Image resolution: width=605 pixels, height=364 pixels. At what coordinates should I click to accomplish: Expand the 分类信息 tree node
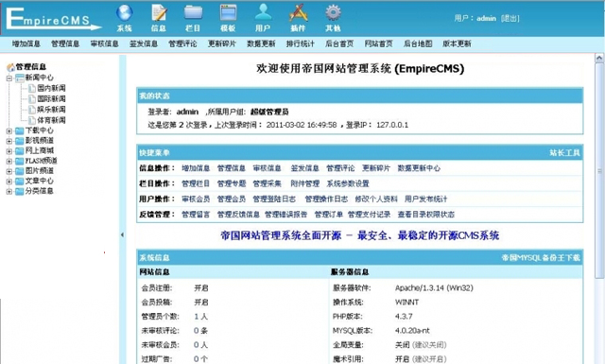coord(9,191)
